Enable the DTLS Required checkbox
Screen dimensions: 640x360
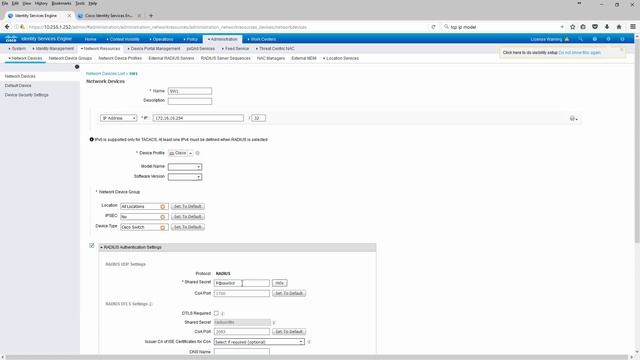[x=216, y=313]
